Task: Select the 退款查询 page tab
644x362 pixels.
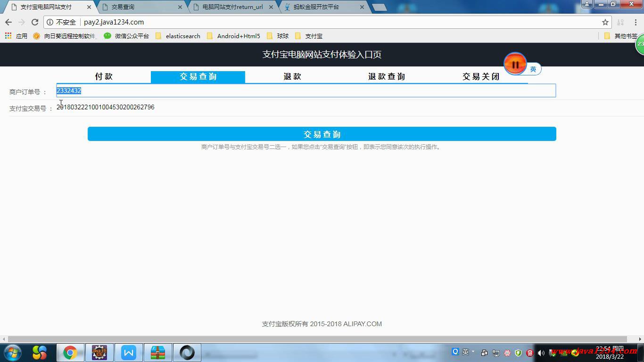Action: pos(387,76)
